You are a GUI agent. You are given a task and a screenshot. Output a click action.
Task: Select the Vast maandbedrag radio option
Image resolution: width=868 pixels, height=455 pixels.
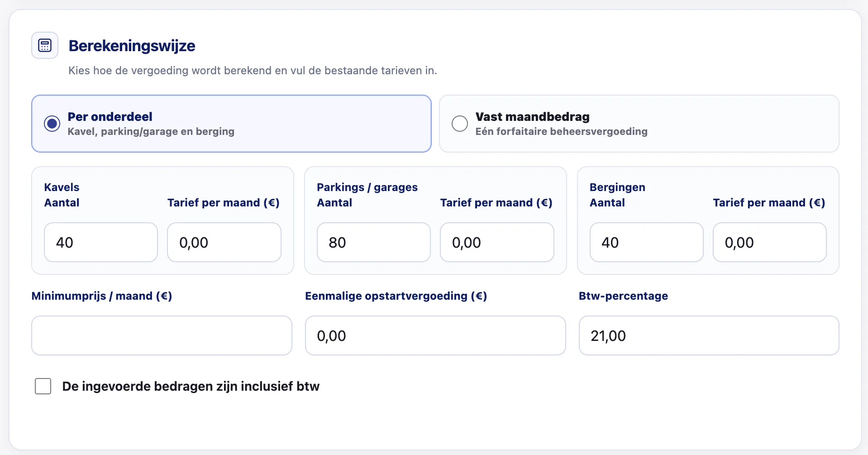[x=460, y=124]
